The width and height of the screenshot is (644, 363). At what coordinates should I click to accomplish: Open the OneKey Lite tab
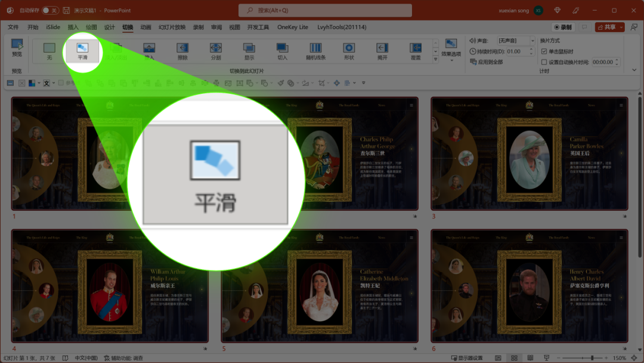(x=292, y=27)
